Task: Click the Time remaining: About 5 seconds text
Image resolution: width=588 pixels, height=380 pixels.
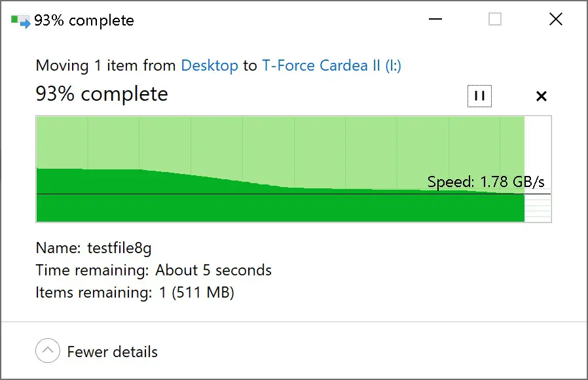Action: 153,270
